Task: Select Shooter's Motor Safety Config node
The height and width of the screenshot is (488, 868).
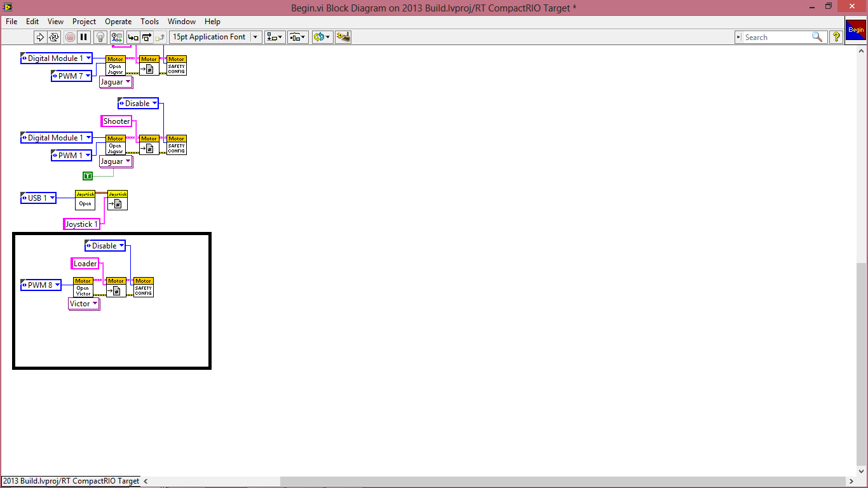Action: (x=177, y=145)
